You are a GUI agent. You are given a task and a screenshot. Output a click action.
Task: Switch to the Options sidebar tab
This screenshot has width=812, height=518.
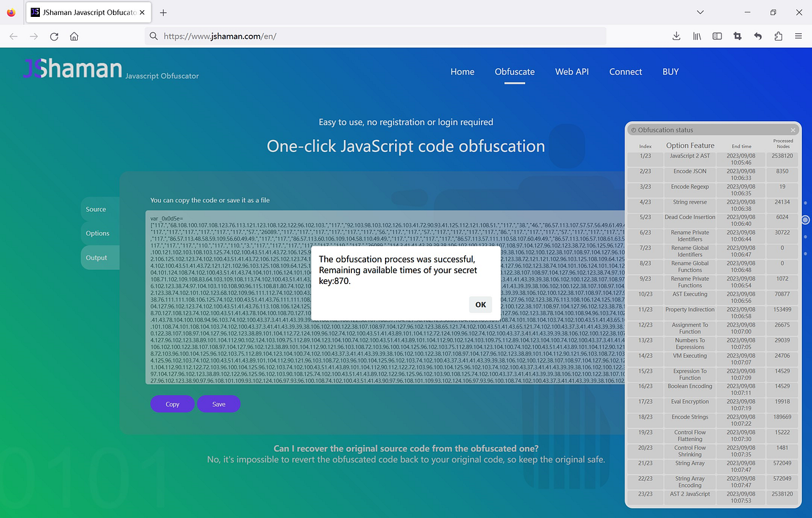click(98, 233)
